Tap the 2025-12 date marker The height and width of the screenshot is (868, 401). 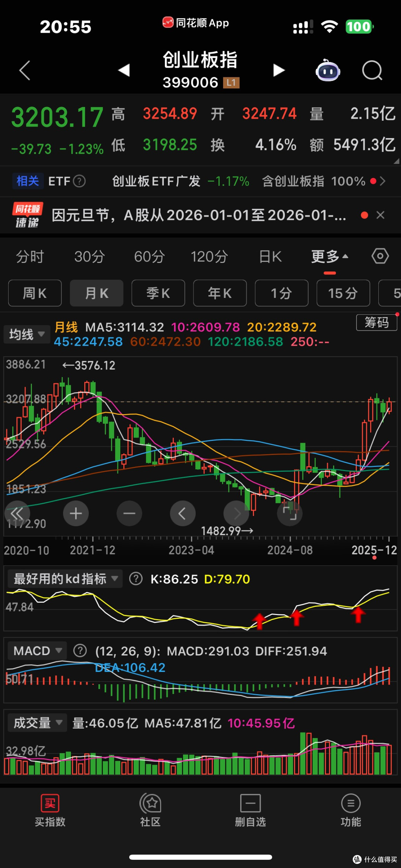click(x=374, y=550)
